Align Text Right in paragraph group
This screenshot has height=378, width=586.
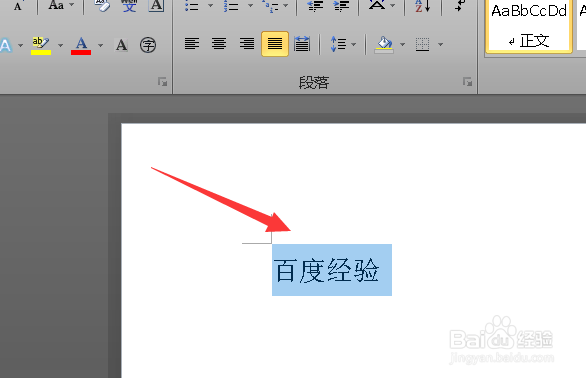(x=247, y=44)
